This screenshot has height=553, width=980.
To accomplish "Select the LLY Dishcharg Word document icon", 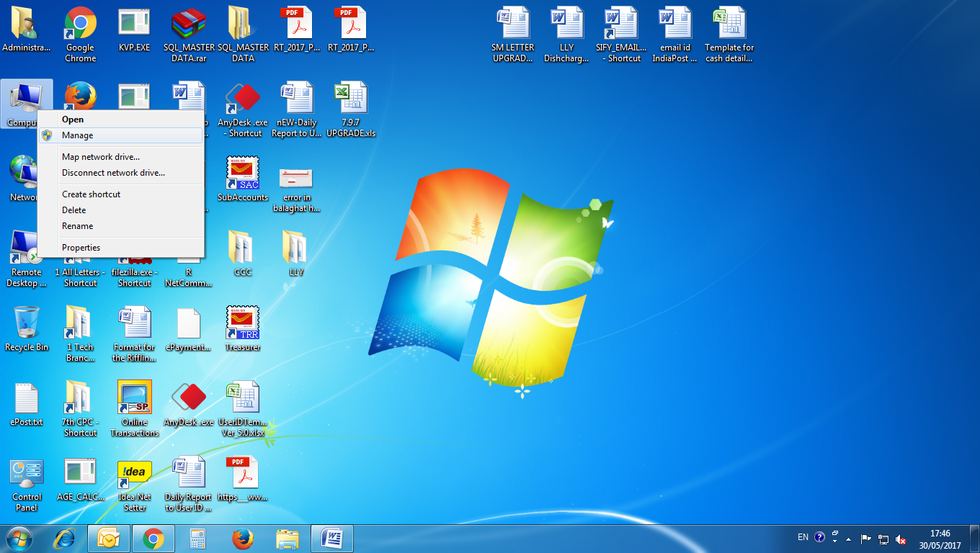I will (567, 35).
